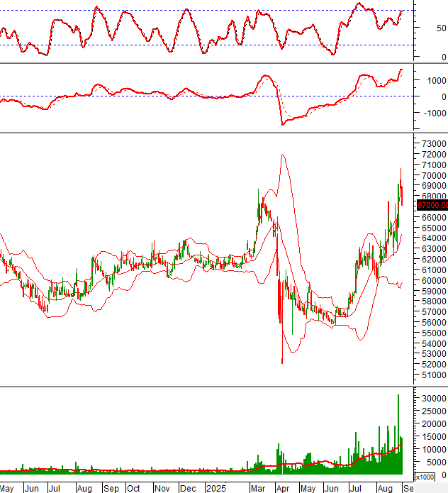The width and height of the screenshot is (448, 493).
Task: Select the Dec label on the time axis
Action: (188, 489)
